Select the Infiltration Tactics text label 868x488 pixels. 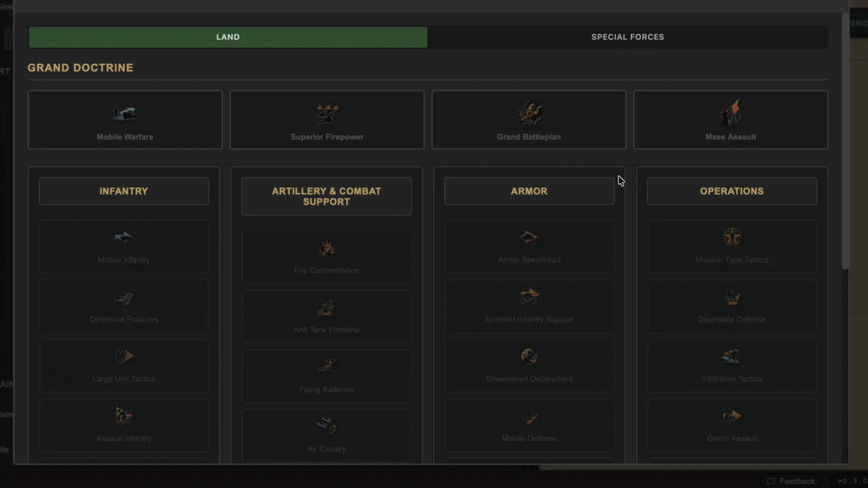point(732,379)
